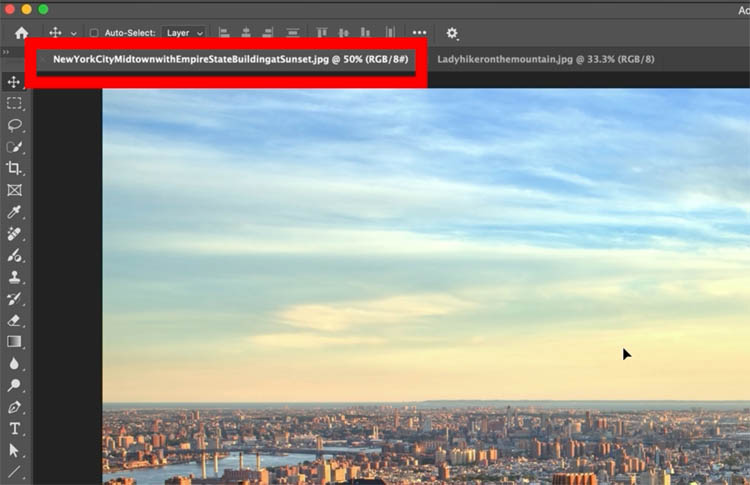
Task: Distribute layers horizontally
Action: pos(390,33)
